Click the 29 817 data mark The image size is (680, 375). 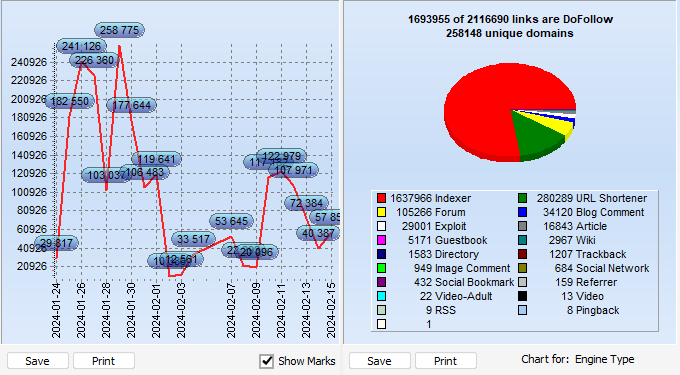57,243
